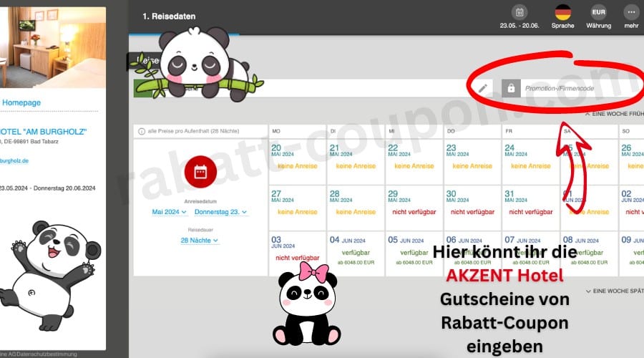The image size is (644, 358).
Task: Show one week earlier via Eine Woche Früher
Action: [614, 113]
